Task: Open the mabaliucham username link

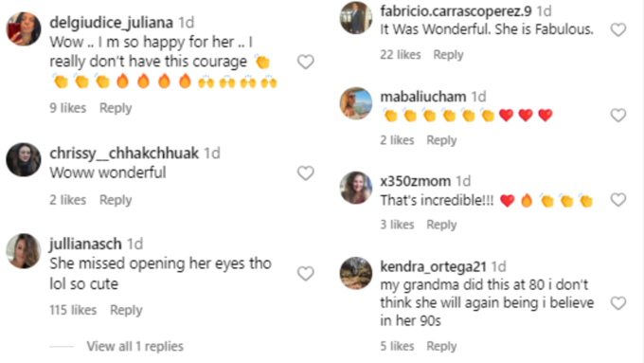Action: click(423, 97)
